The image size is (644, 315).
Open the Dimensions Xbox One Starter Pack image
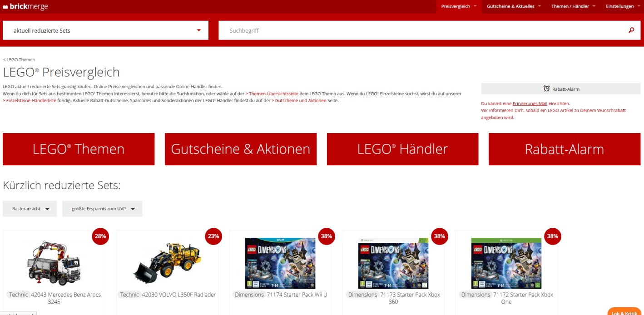[506, 263]
